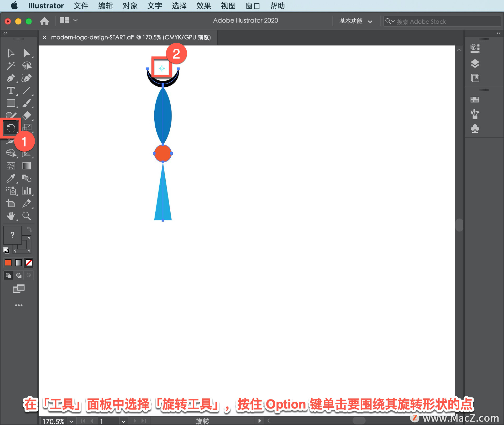Screen dimensions: 504x425
Task: Select the Rotate tool
Action: pyautogui.click(x=11, y=128)
